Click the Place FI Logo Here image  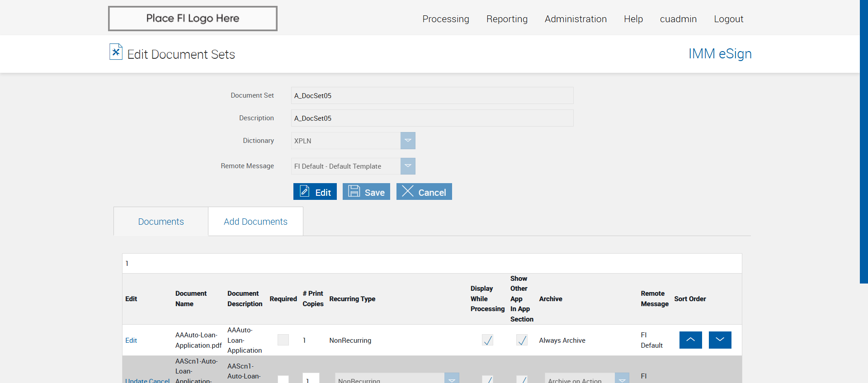[x=193, y=19]
